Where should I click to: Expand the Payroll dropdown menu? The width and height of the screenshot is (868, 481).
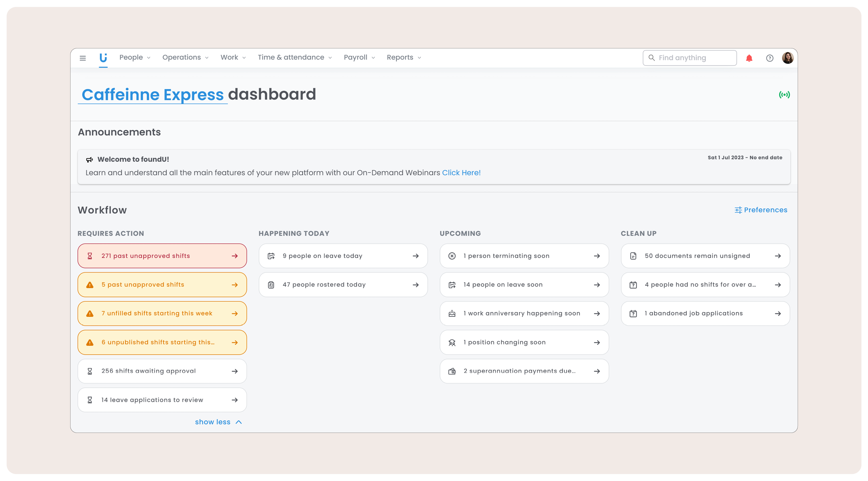click(x=359, y=58)
